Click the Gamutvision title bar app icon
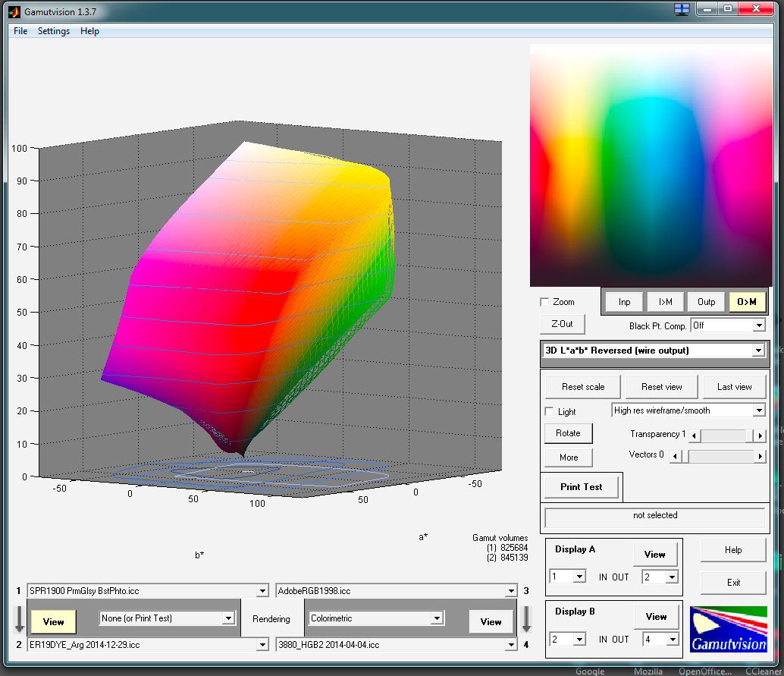784x676 pixels. click(x=13, y=11)
